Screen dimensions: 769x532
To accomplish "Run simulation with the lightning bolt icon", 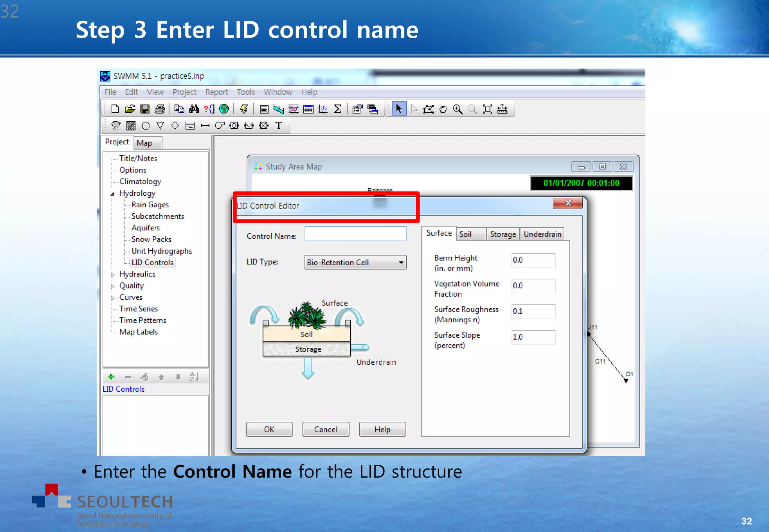I will point(244,109).
